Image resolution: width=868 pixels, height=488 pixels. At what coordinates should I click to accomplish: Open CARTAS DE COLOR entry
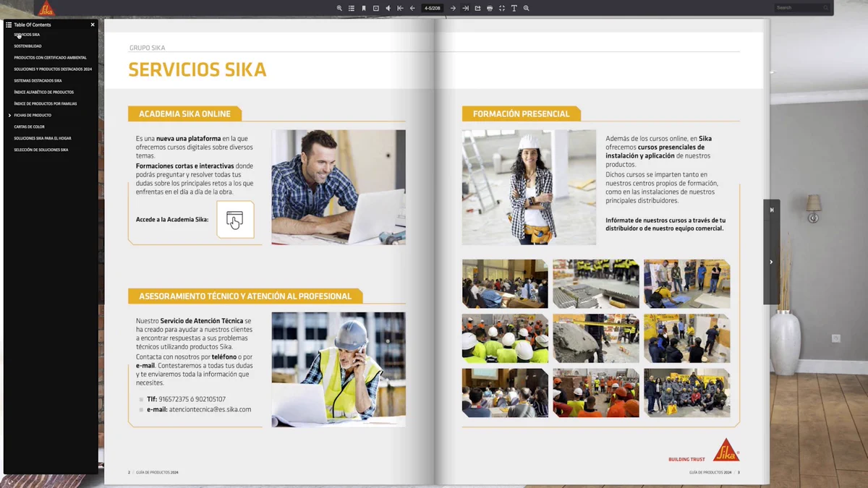coord(29,127)
